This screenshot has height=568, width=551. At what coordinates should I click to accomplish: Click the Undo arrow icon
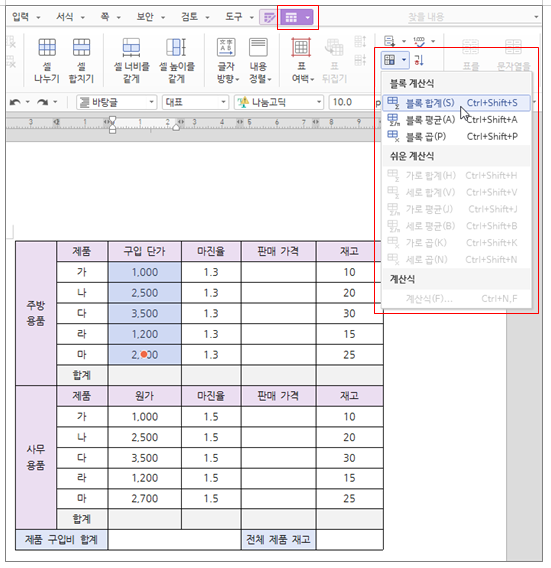pos(15,103)
